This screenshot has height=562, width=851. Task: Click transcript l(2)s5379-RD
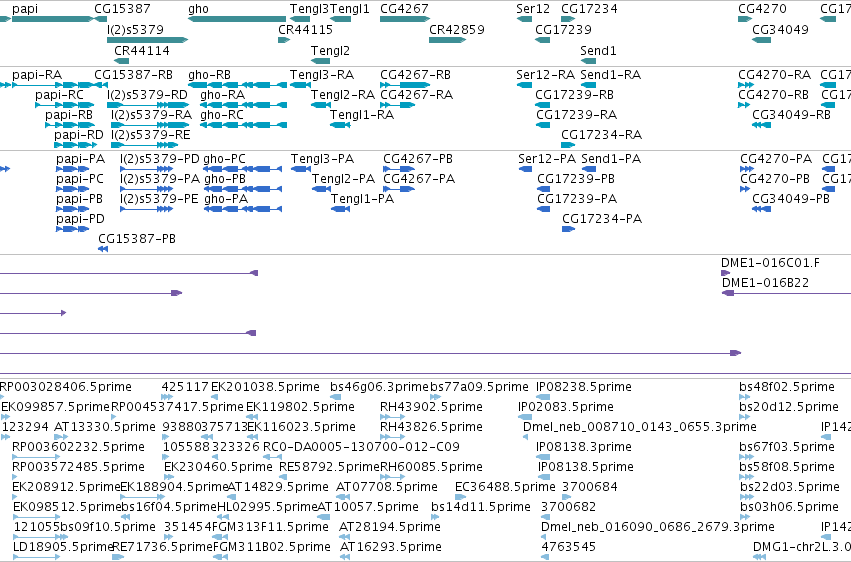[147, 94]
